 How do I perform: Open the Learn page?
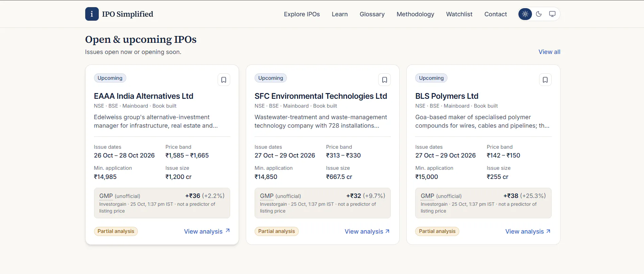339,14
